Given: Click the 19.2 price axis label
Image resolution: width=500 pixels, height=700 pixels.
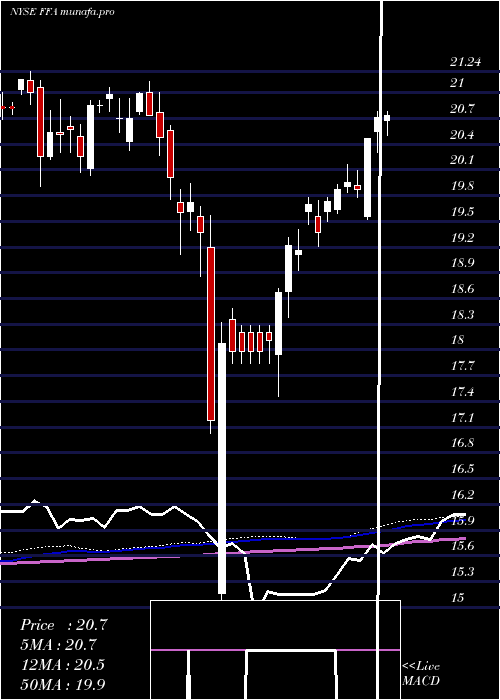Looking at the screenshot, I should [462, 237].
